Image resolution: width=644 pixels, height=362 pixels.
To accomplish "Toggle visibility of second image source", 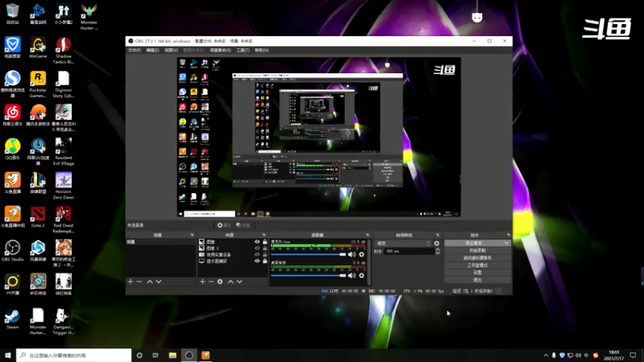I will (257, 249).
